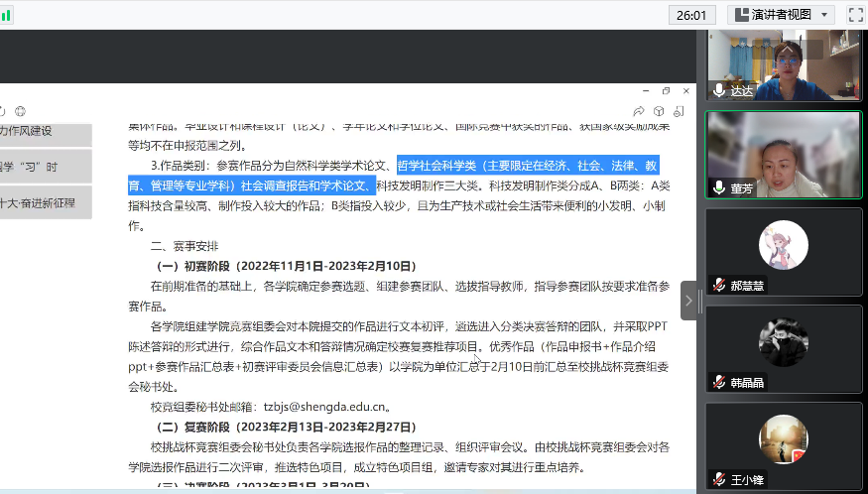868x494 pixels.
Task: Collapse the participant video panel with the side arrow
Action: (688, 300)
